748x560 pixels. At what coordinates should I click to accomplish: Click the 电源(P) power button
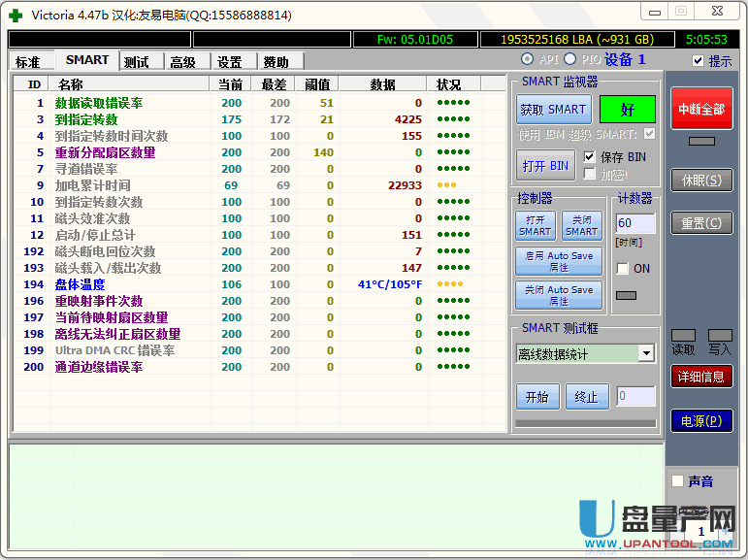pyautogui.click(x=701, y=421)
